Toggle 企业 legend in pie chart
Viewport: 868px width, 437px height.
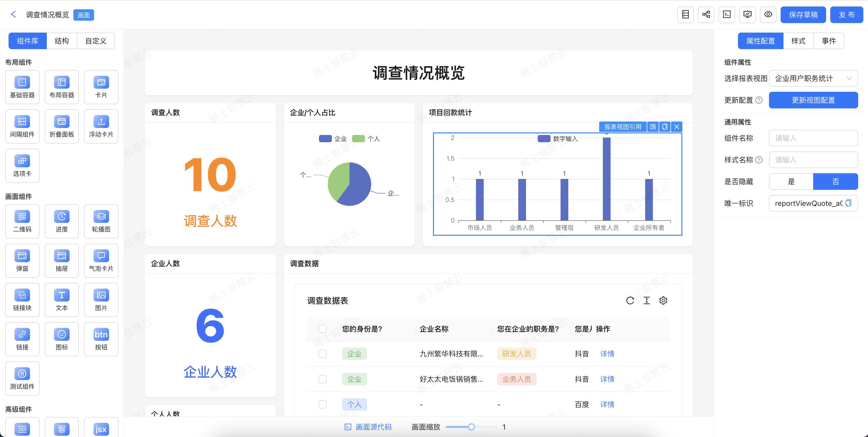pos(333,139)
